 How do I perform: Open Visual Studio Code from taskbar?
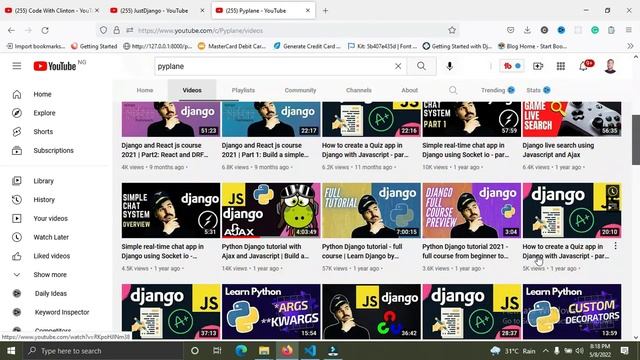pos(310,351)
